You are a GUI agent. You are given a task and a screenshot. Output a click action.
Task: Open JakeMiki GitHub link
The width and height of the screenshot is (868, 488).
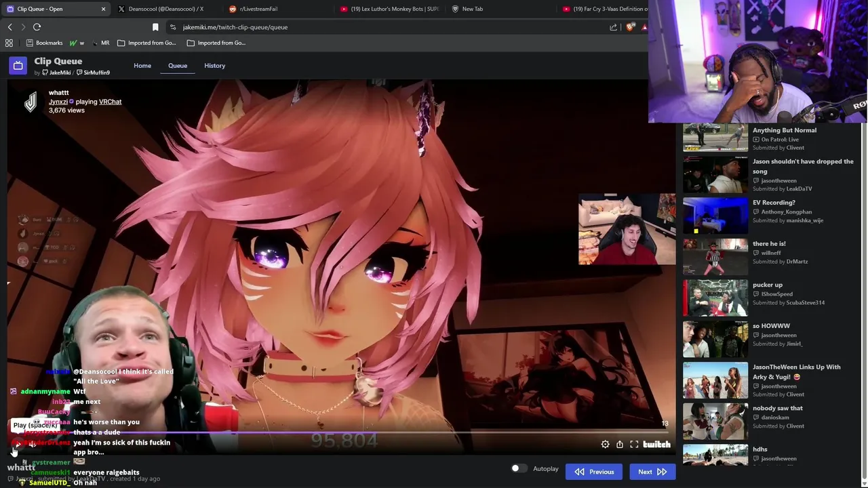(x=56, y=73)
